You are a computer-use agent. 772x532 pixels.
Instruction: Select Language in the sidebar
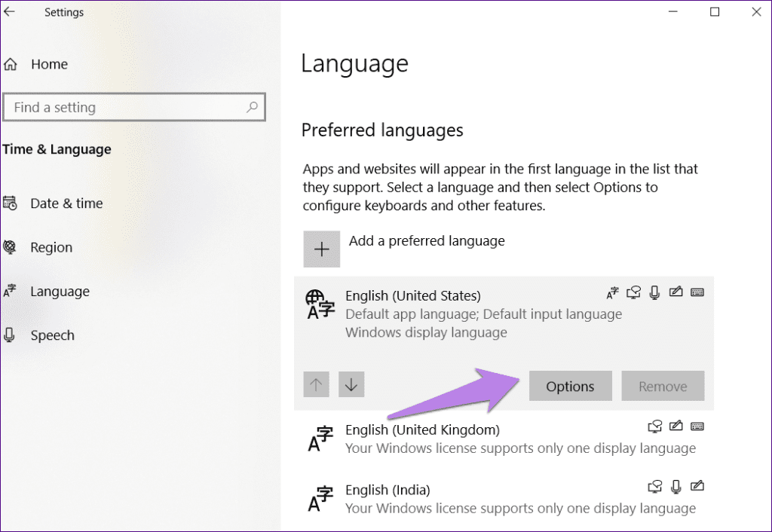coord(60,292)
